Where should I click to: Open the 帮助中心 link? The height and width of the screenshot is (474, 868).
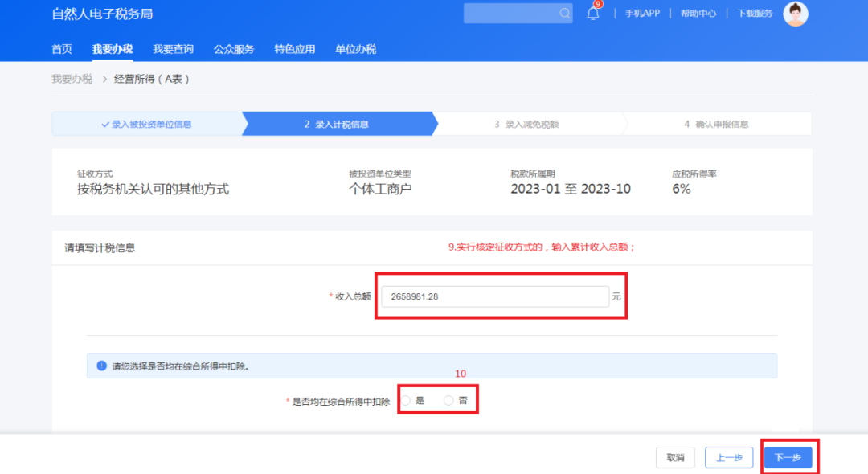click(698, 14)
